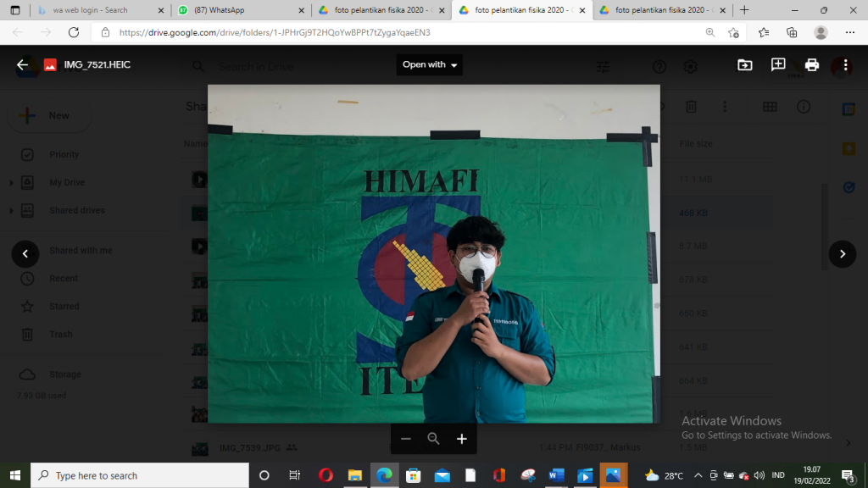Open Task View on the taskbar
Image resolution: width=868 pixels, height=488 pixels.
294,475
